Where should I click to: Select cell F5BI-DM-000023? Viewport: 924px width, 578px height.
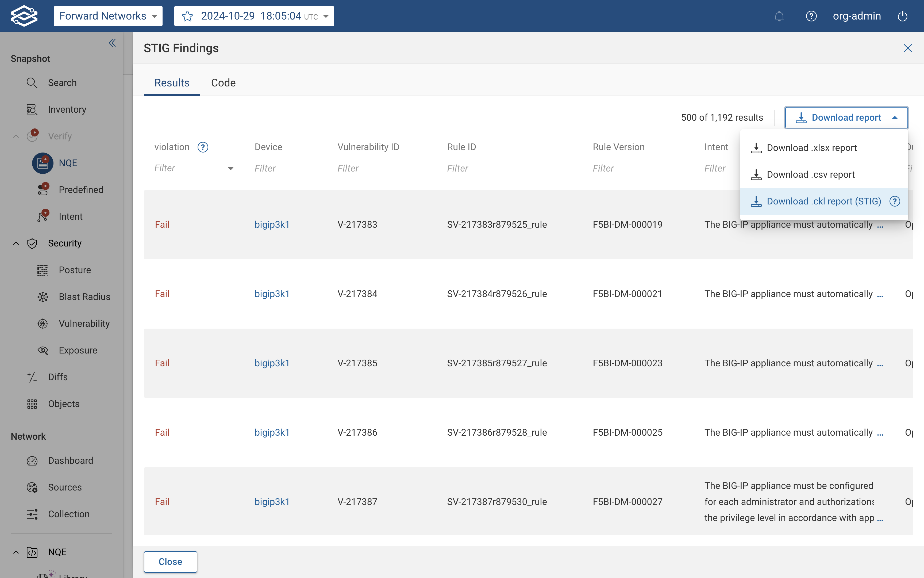click(x=627, y=363)
